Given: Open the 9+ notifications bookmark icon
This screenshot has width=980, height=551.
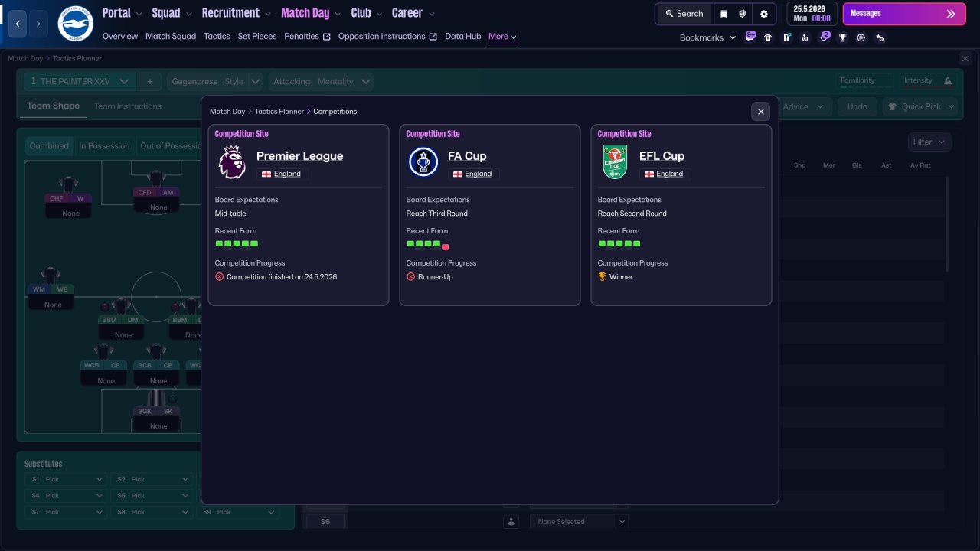Looking at the screenshot, I should click(x=750, y=36).
